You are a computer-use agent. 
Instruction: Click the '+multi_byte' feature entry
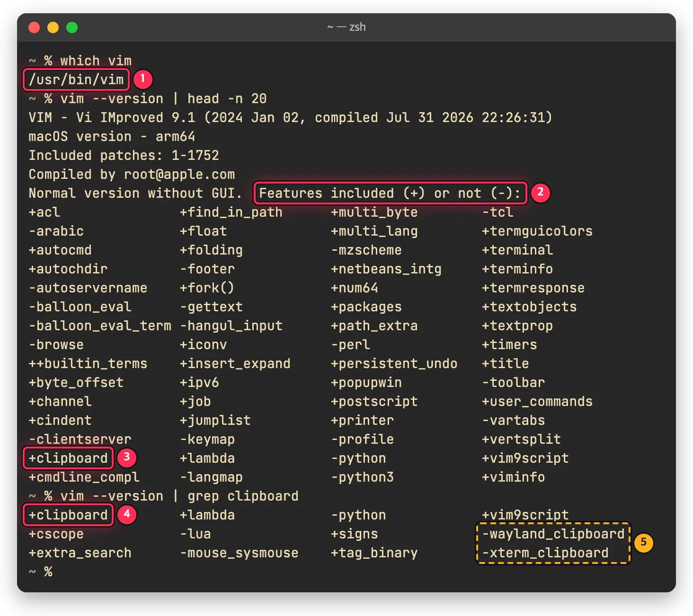click(x=374, y=212)
